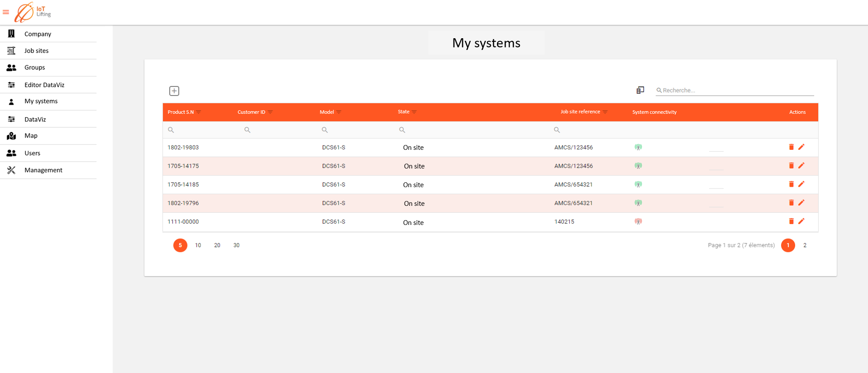Viewport: 868px width, 373px height.
Task: Click red connectivity icon for 1111-00000
Action: tap(638, 221)
